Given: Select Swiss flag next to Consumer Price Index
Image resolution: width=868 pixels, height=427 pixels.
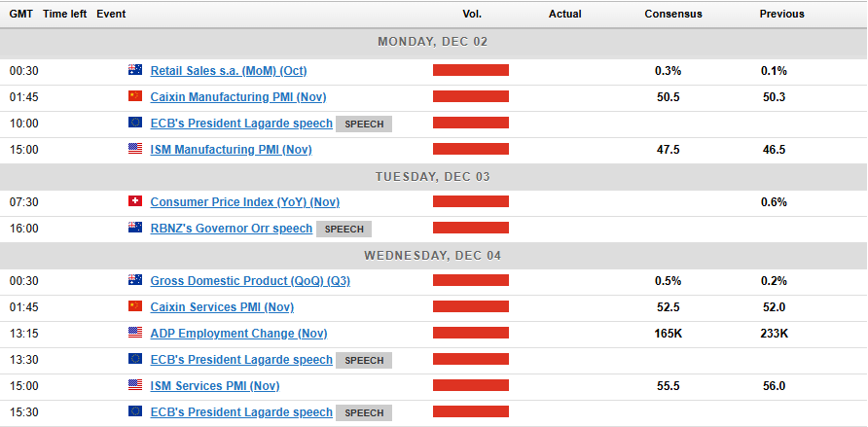Looking at the screenshot, I should 134,202.
